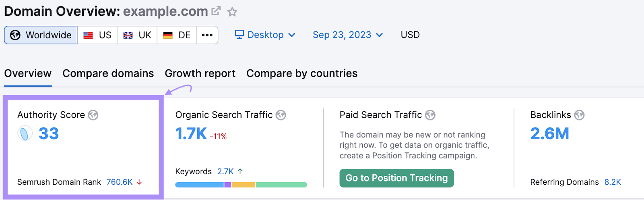
Task: Switch database to UK
Action: coord(137,35)
